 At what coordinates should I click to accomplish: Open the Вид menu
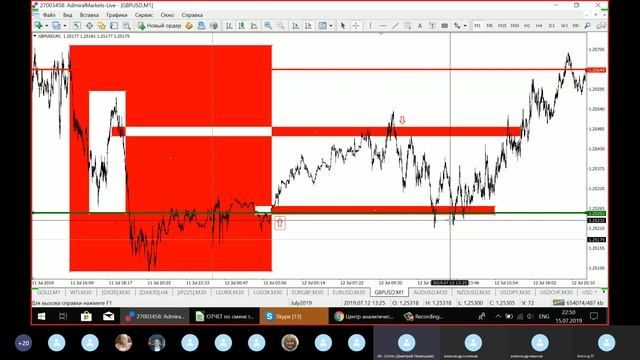(x=67, y=15)
